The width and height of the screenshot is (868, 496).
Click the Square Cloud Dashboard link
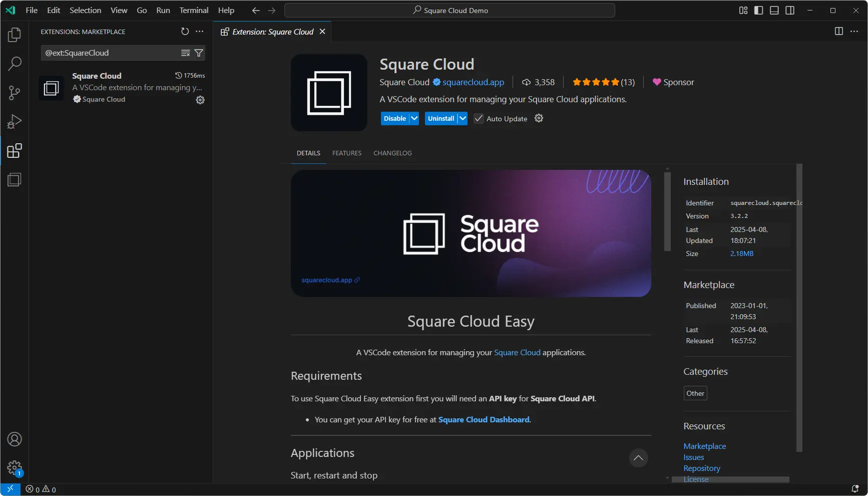[x=484, y=420]
